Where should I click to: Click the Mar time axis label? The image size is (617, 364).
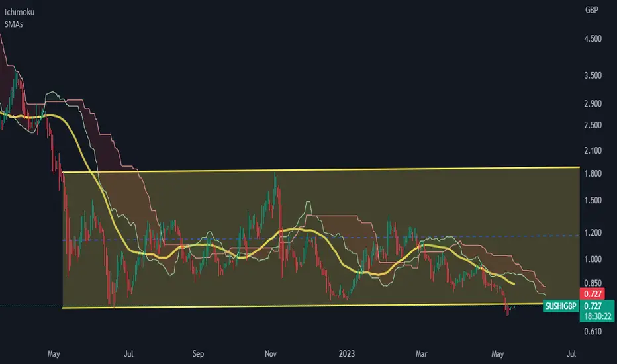click(x=421, y=354)
